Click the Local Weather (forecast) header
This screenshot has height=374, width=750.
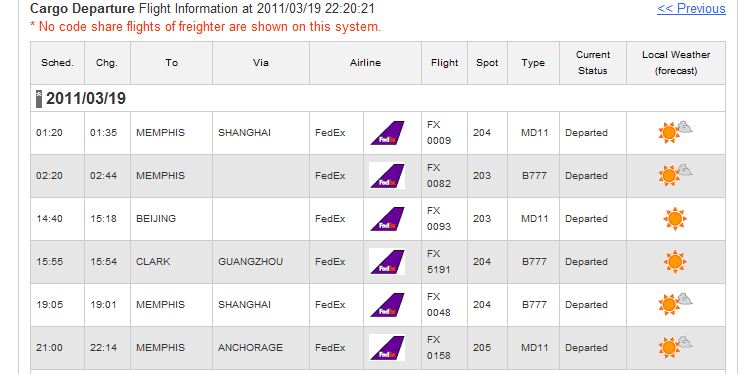(x=676, y=63)
